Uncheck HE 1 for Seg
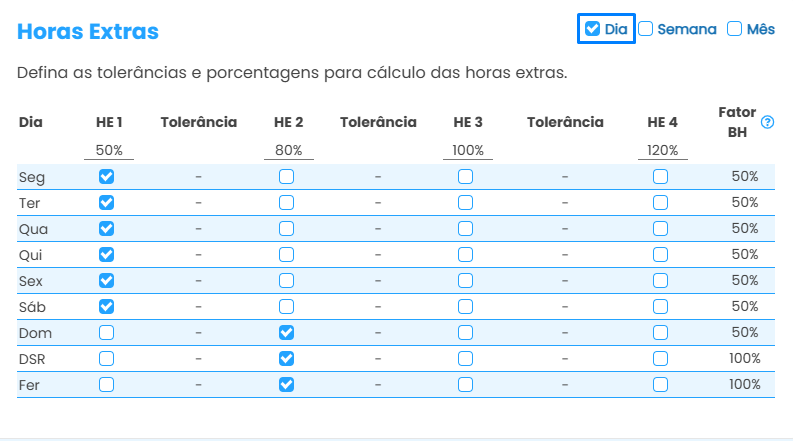793x441 pixels. [x=107, y=177]
